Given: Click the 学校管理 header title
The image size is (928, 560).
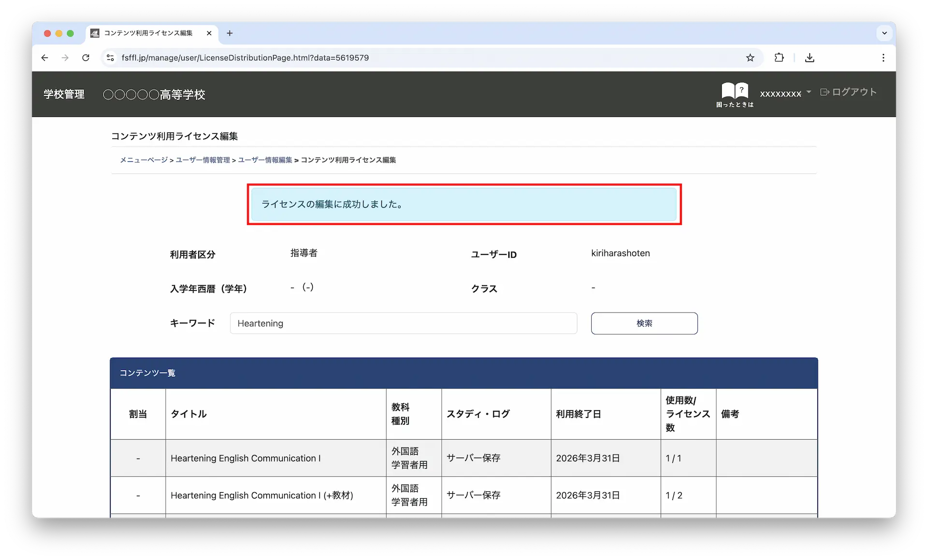Looking at the screenshot, I should click(64, 94).
